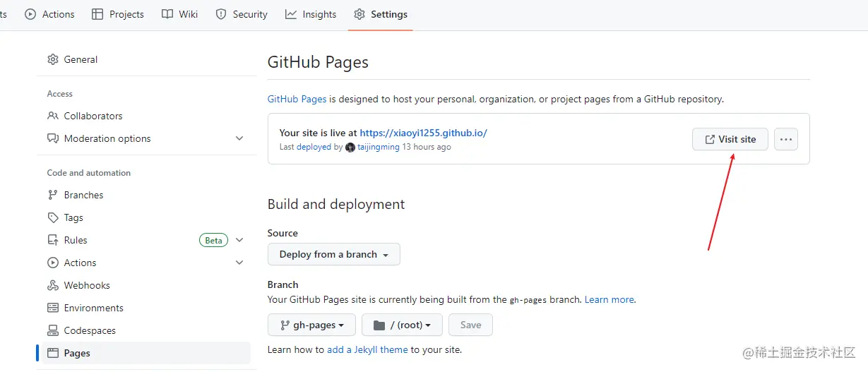Image resolution: width=868 pixels, height=372 pixels.
Task: Click the Save button for branch settings
Action: coord(470,325)
